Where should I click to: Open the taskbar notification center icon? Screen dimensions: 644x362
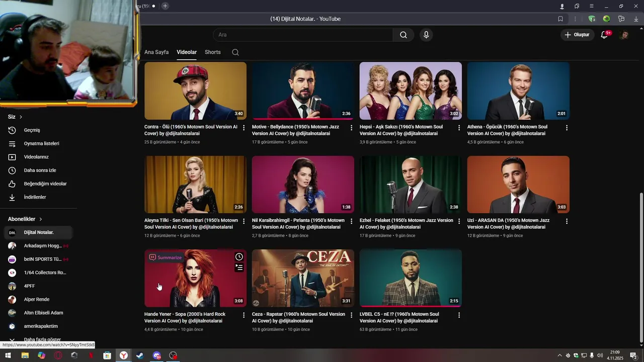click(633, 355)
